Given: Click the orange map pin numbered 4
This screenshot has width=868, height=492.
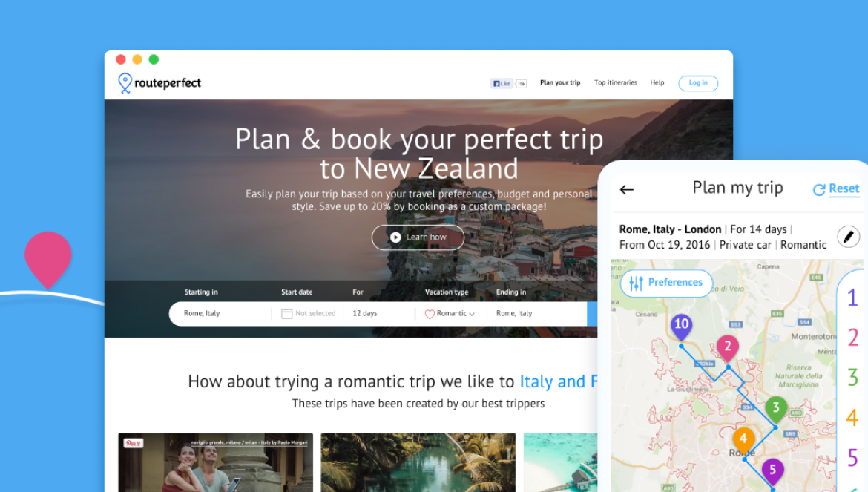Looking at the screenshot, I should (x=743, y=442).
